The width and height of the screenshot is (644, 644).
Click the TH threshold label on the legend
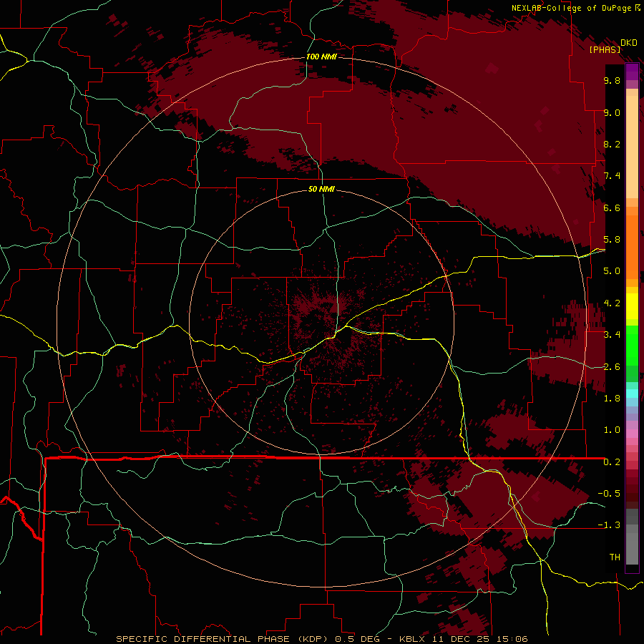click(615, 557)
